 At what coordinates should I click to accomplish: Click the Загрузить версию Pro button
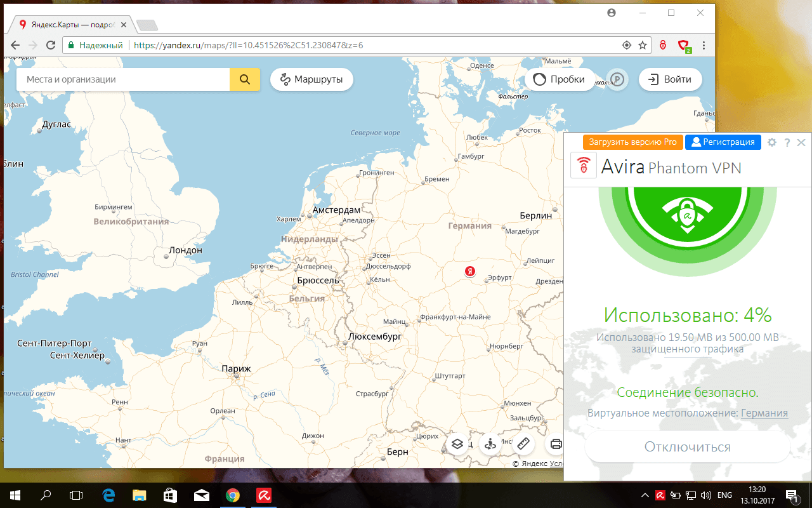633,142
